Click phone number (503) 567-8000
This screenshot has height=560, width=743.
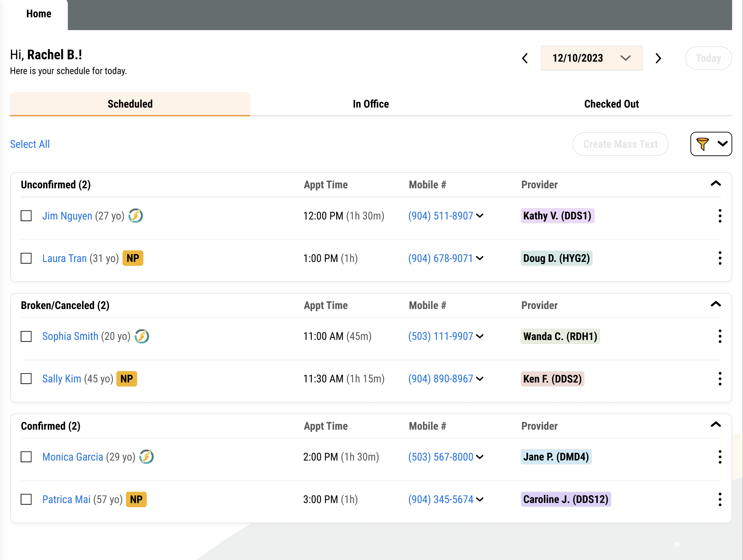pos(440,457)
